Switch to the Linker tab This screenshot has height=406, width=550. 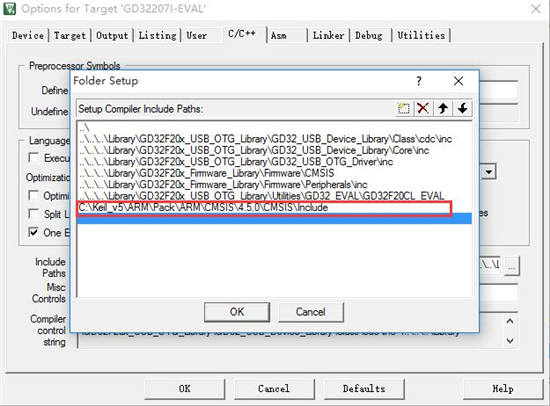point(328,35)
